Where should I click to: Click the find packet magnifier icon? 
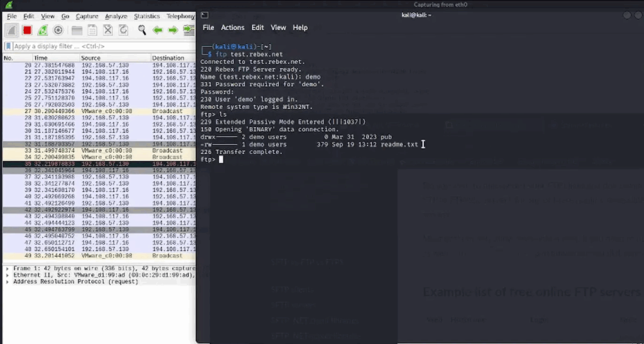point(142,30)
